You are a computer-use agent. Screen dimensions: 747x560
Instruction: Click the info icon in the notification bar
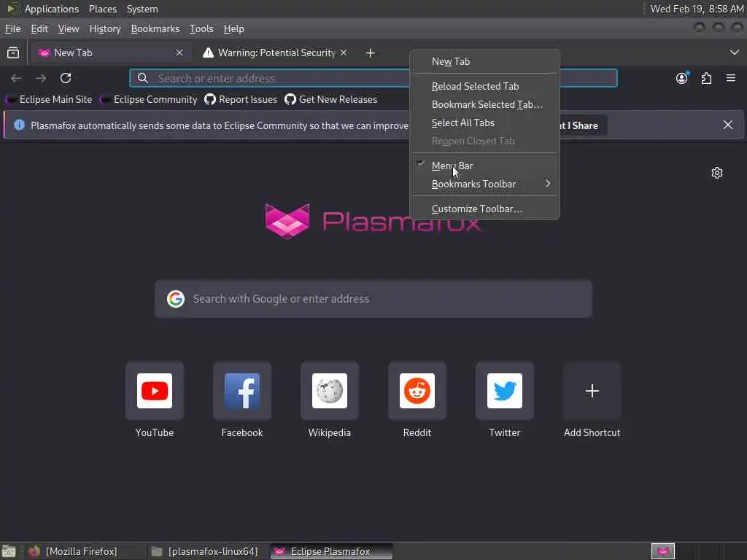[x=19, y=125]
